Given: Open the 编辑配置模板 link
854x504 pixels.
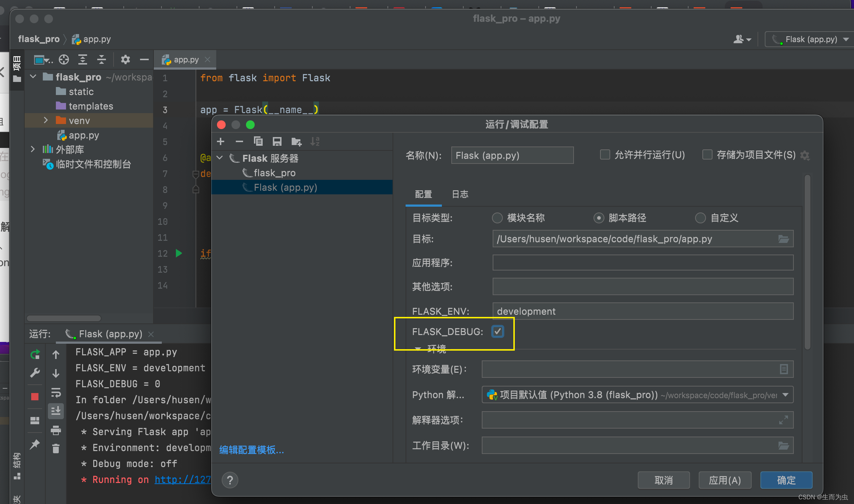Looking at the screenshot, I should (x=251, y=450).
